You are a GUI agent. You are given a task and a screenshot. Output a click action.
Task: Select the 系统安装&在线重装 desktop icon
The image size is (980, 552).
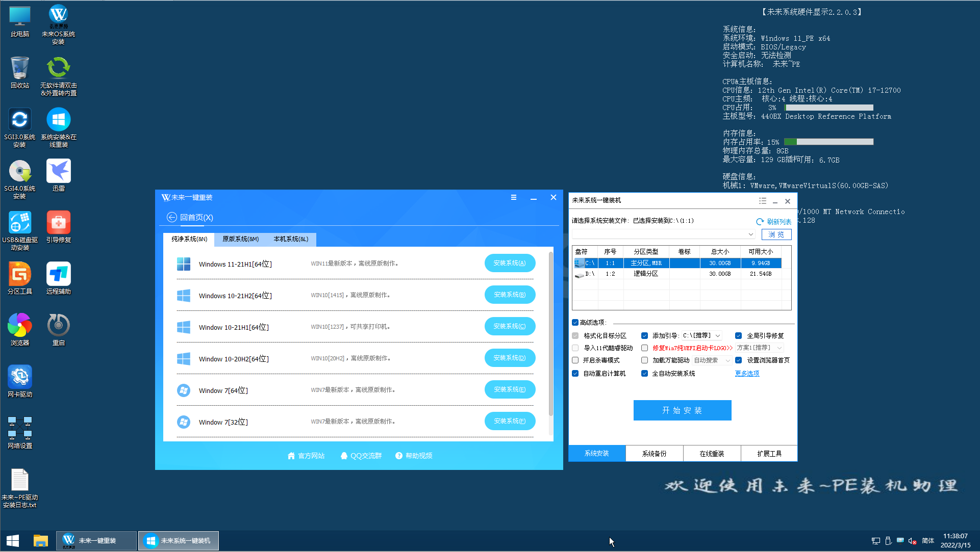pyautogui.click(x=59, y=127)
